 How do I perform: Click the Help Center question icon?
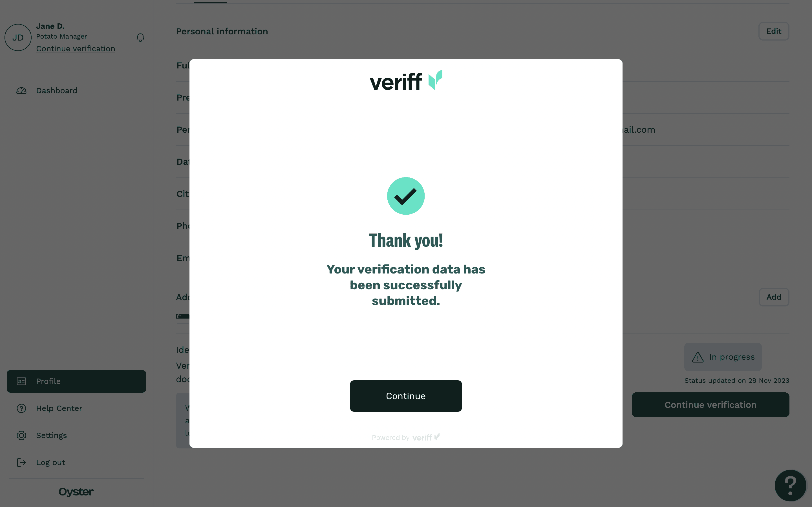pyautogui.click(x=21, y=408)
